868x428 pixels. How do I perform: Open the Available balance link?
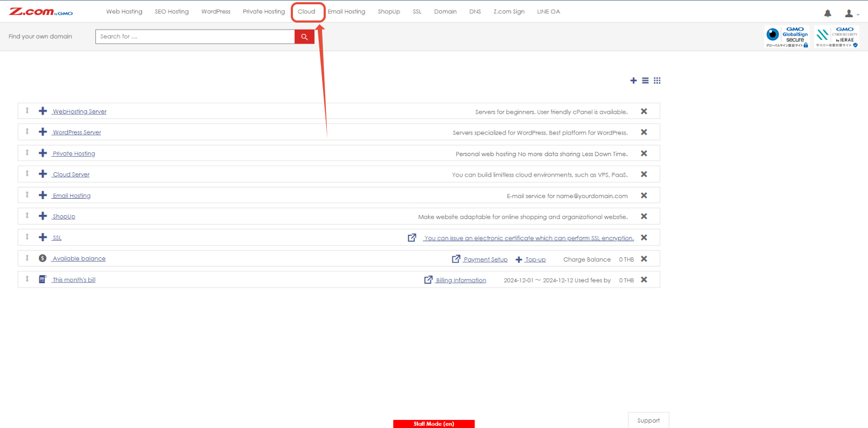(79, 258)
